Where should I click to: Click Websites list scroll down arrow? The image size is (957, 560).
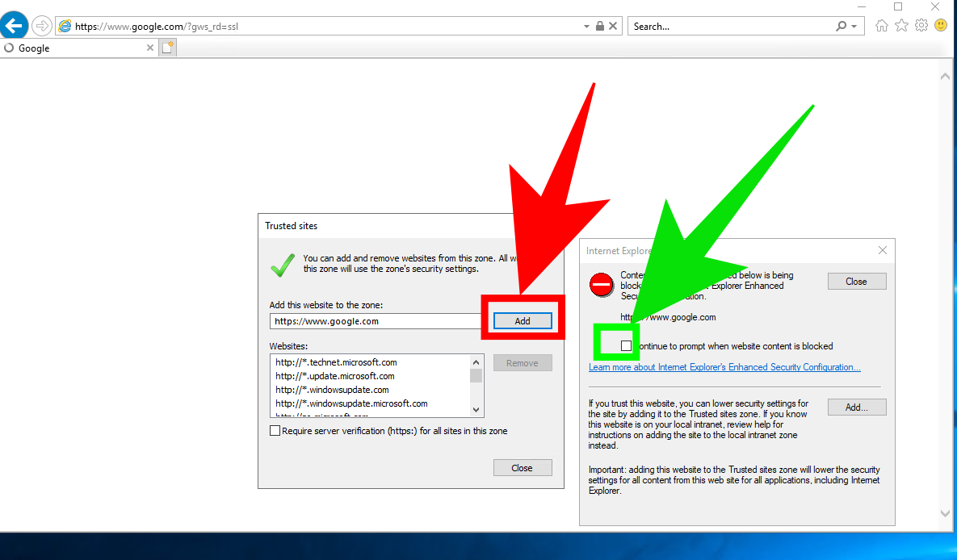click(476, 410)
